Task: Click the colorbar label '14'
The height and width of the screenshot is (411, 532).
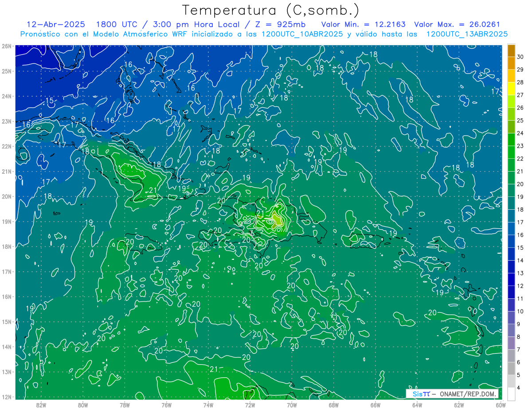Action: click(520, 260)
